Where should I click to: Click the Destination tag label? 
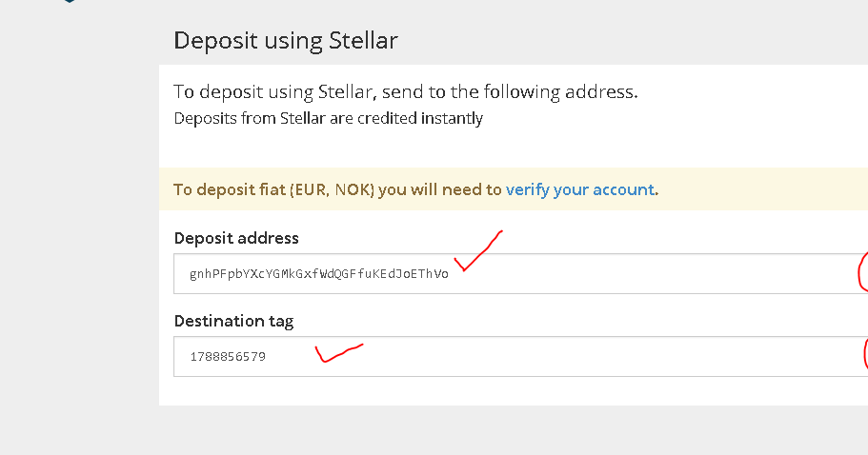233,321
